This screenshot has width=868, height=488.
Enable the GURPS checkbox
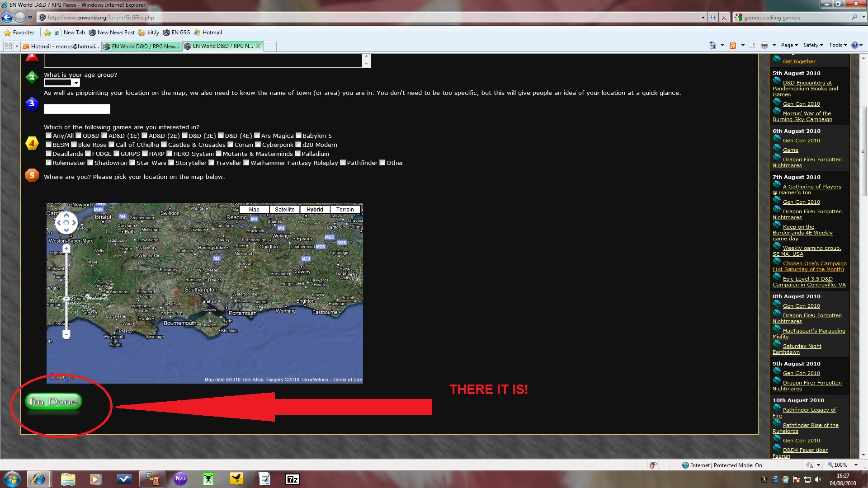[116, 154]
